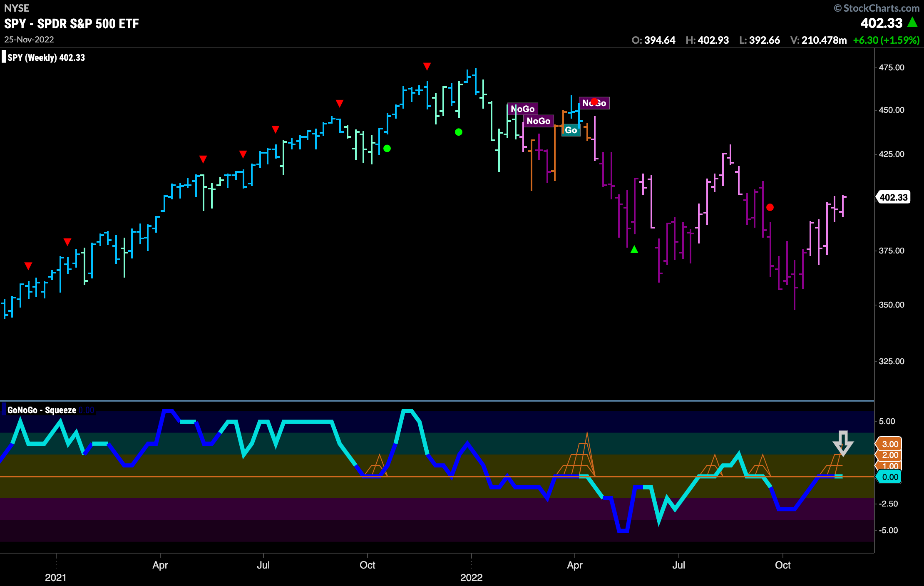Click the Apr label above 2021

[160, 565]
